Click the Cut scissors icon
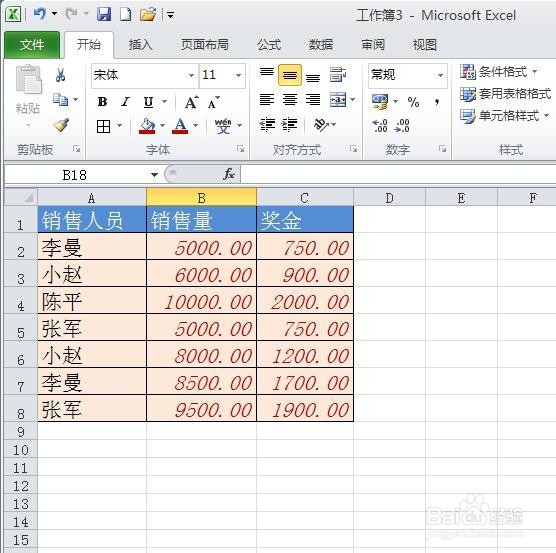Screen dimensions: 556x553 pos(60,75)
